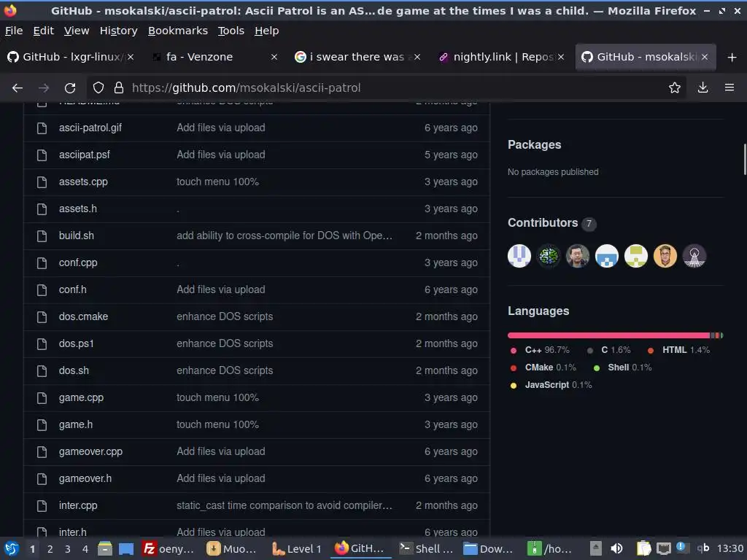Open the View menu

click(x=77, y=31)
